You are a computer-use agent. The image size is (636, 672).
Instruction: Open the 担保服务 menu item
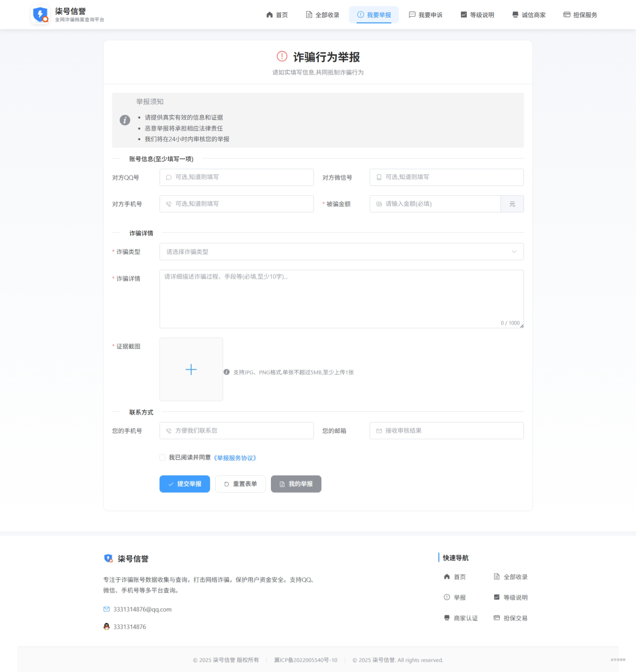point(580,15)
